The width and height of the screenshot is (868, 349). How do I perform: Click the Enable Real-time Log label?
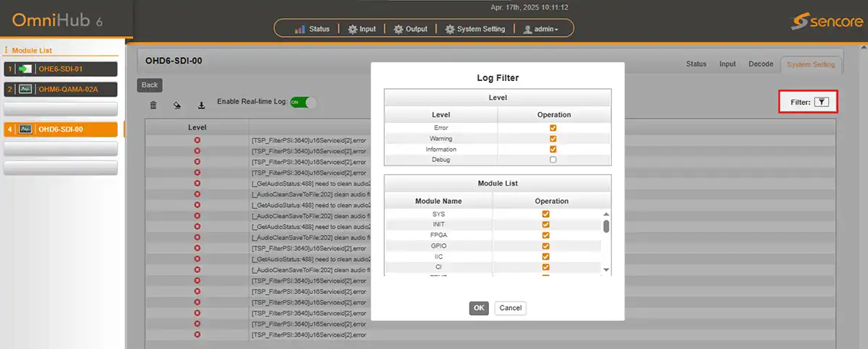251,103
